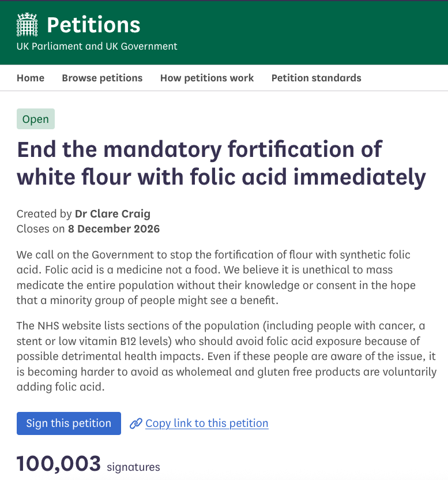
Task: Click UK Parliament and UK Government subtitle
Action: (97, 46)
